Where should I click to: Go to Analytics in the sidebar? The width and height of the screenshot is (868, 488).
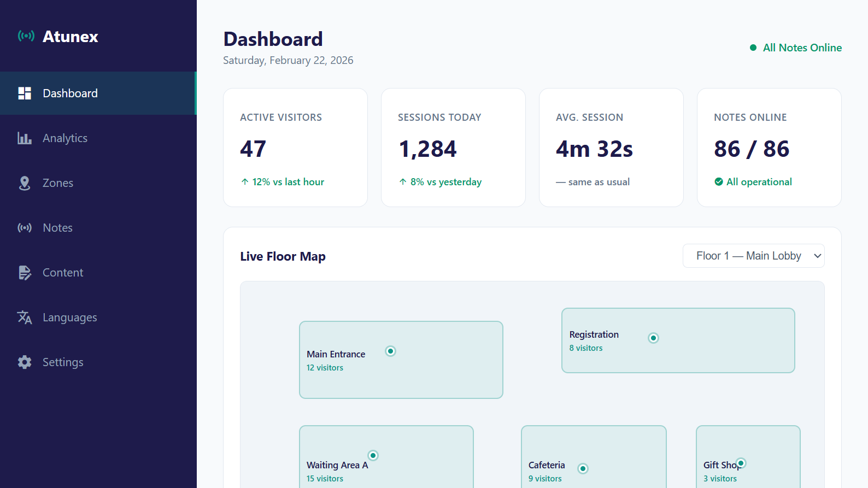[x=98, y=138]
